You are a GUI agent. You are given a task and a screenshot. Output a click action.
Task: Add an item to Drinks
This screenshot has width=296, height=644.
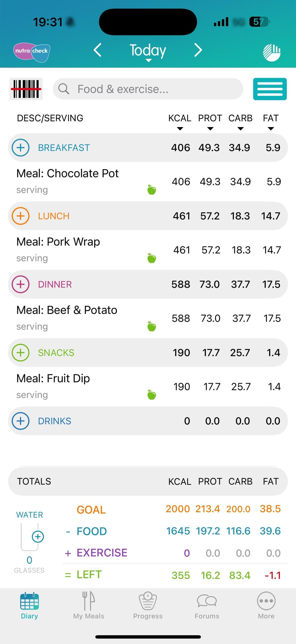tap(21, 421)
